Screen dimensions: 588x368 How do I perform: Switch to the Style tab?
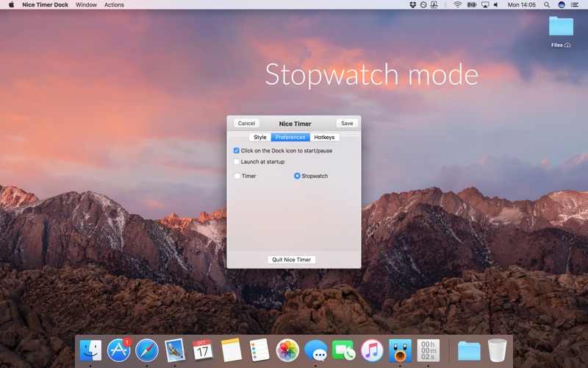pos(260,137)
